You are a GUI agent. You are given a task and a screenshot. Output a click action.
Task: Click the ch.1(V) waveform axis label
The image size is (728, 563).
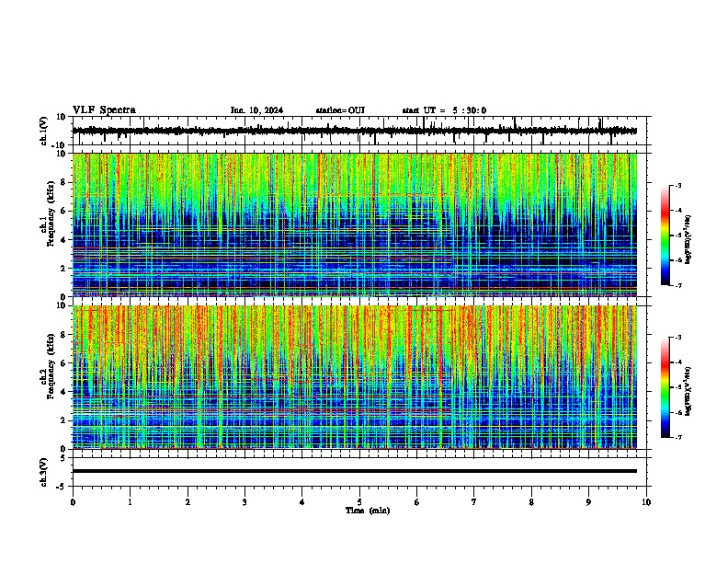[x=44, y=131]
